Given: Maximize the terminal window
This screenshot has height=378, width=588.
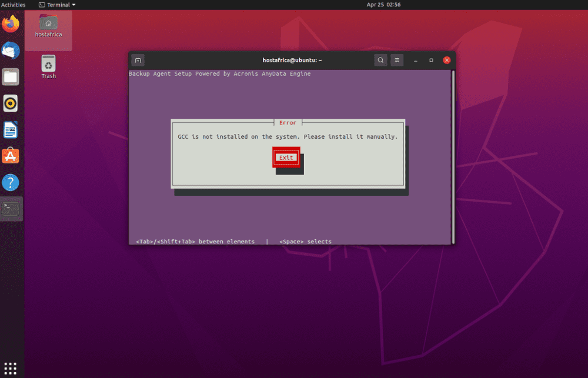Looking at the screenshot, I should [x=431, y=60].
